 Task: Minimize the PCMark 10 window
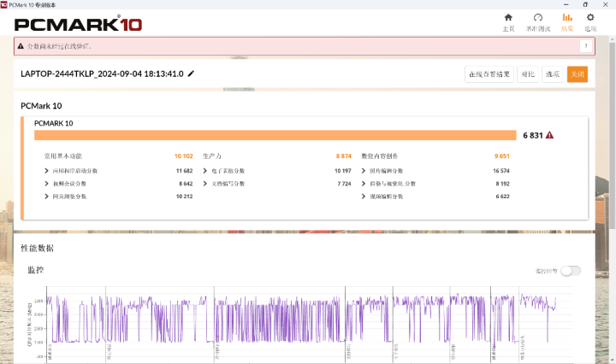pyautogui.click(x=566, y=5)
